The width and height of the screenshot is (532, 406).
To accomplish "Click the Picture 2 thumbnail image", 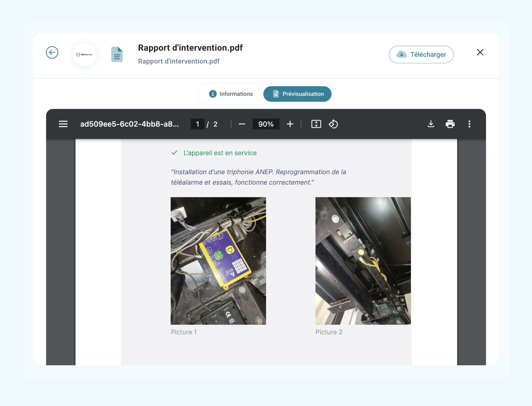I will click(363, 261).
